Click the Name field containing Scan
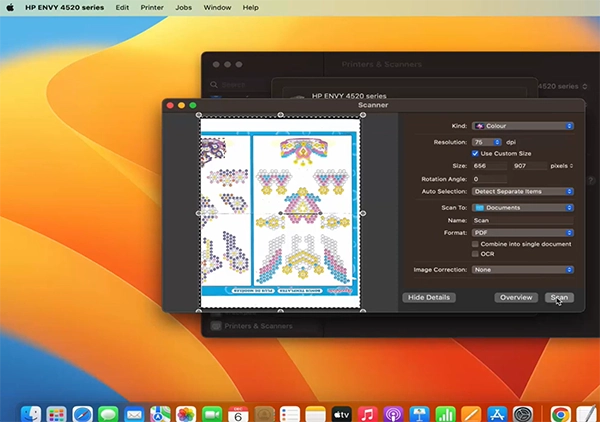The width and height of the screenshot is (600, 422). pyautogui.click(x=522, y=220)
